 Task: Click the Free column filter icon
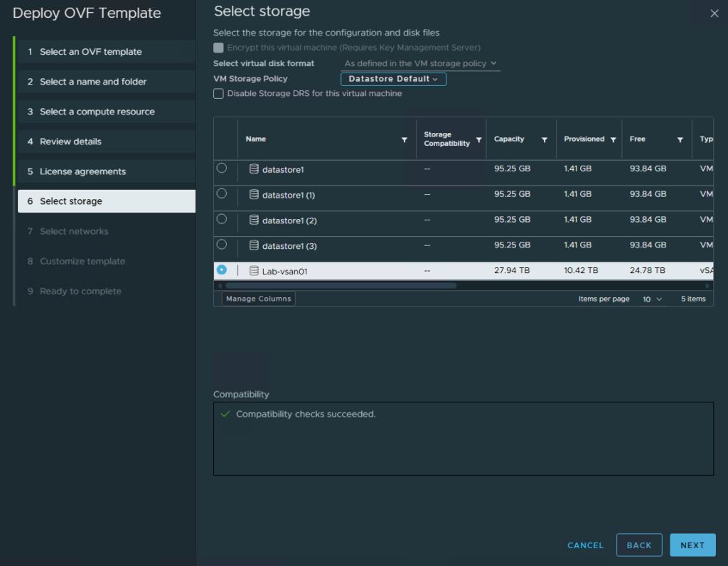(680, 140)
